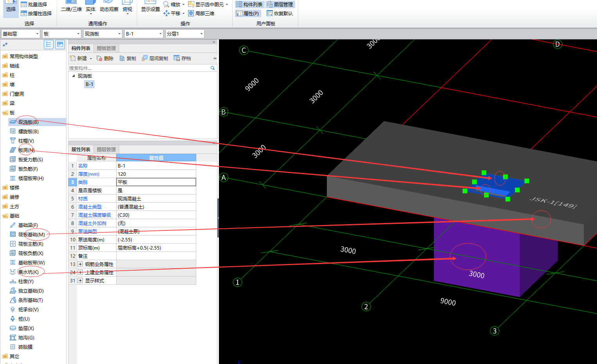The height and width of the screenshot is (364, 597).
Task: Select 筏板基础(M) component type
Action: click(31, 235)
